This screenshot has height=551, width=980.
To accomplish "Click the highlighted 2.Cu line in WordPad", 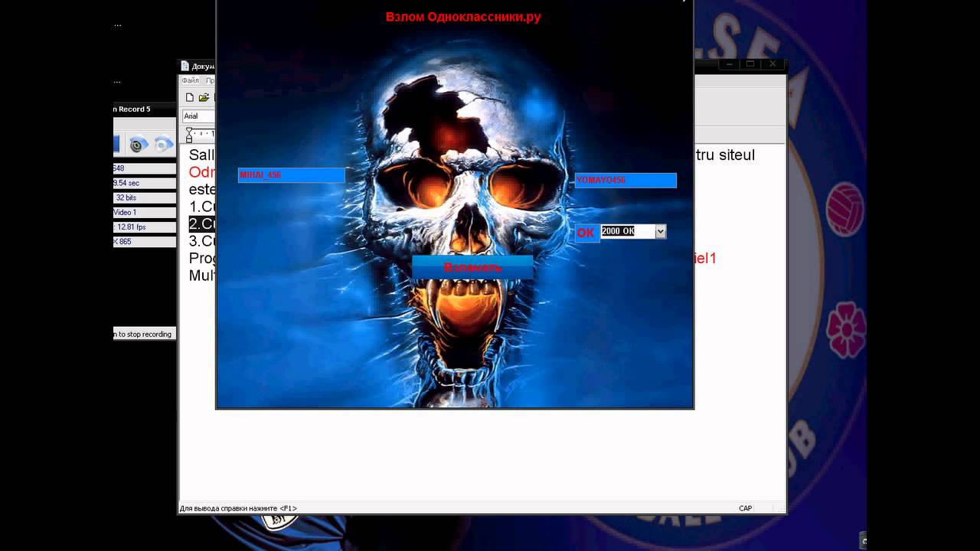I will pyautogui.click(x=203, y=223).
